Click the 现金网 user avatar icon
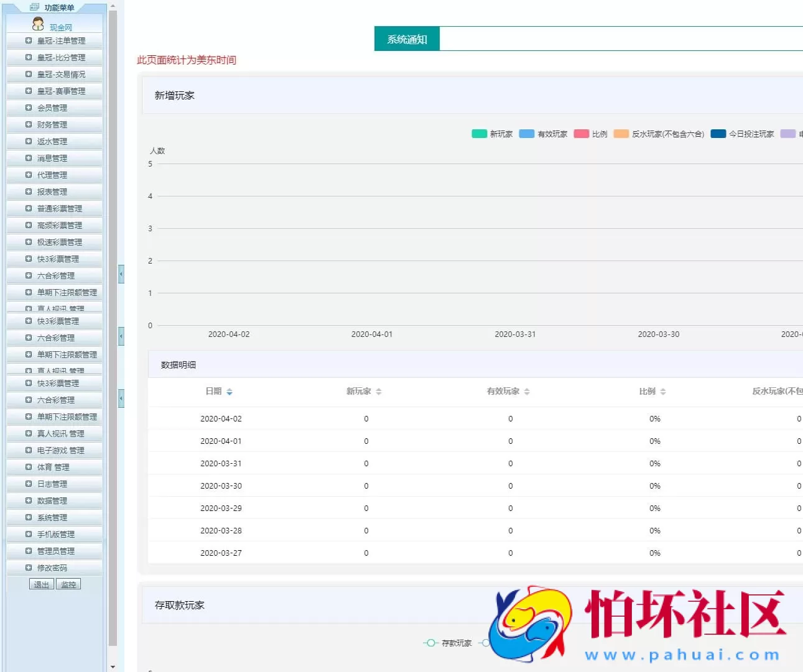The height and width of the screenshot is (672, 803). click(36, 25)
